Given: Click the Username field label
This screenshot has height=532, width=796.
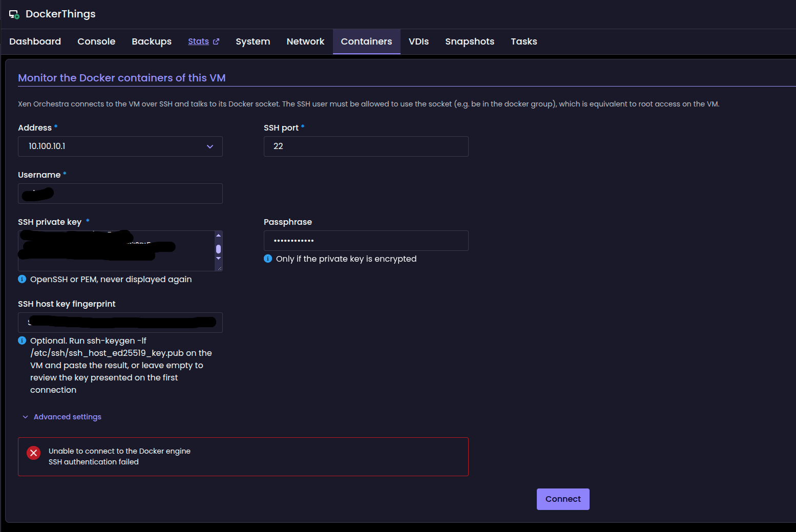Looking at the screenshot, I should click(39, 175).
